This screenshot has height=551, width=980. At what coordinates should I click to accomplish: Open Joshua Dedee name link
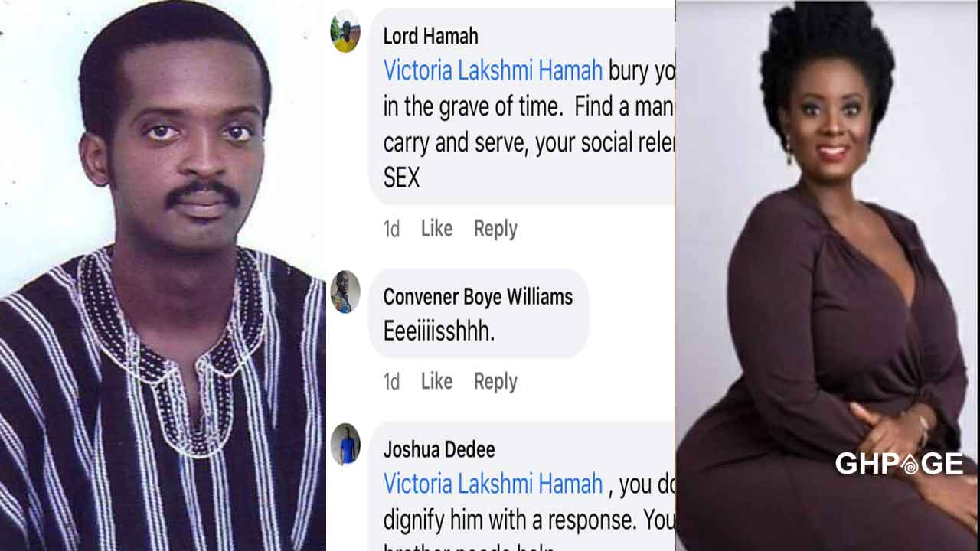pos(439,448)
